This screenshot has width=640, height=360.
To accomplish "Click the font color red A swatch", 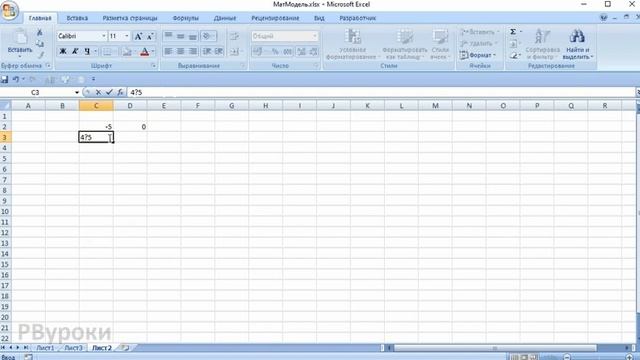I will (144, 51).
